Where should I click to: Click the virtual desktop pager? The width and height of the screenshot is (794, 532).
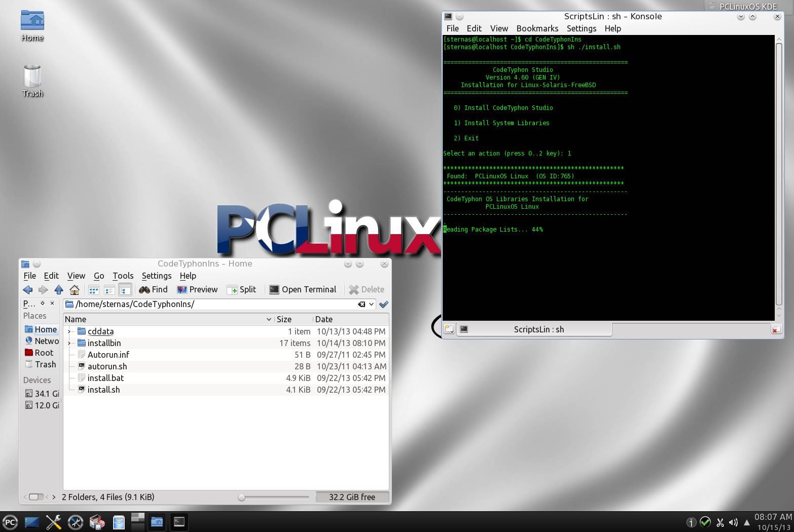click(138, 521)
